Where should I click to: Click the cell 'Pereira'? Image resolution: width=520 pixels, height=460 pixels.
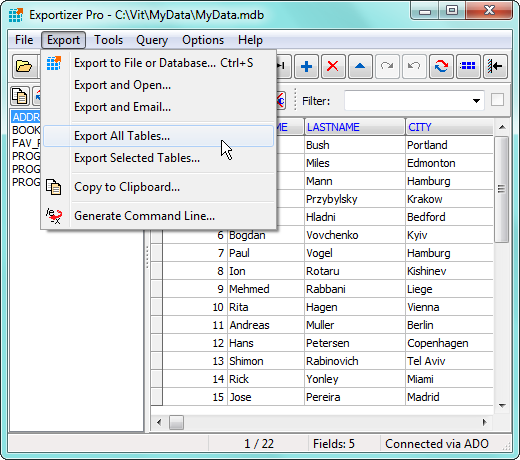click(355, 397)
